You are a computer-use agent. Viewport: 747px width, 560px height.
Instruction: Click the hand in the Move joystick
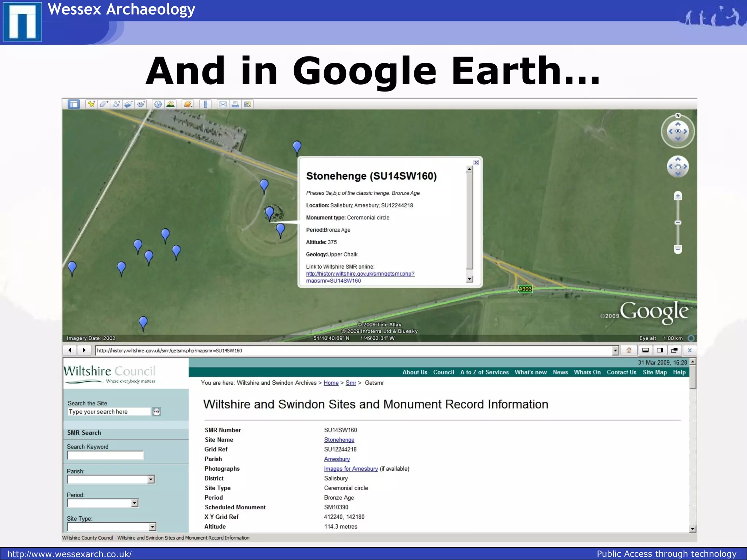678,167
